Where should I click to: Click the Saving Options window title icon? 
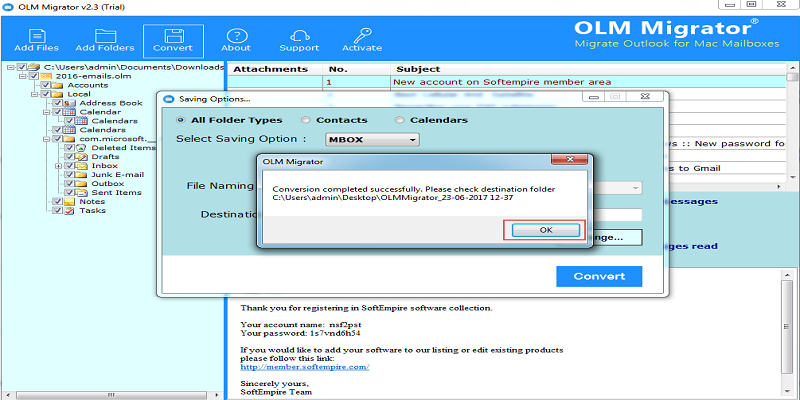click(170, 98)
